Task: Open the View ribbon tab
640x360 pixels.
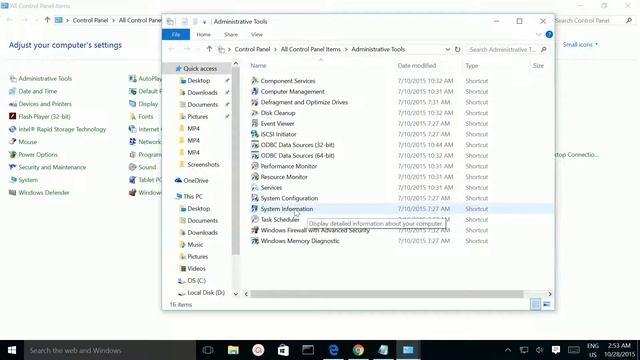Action: pos(257,35)
